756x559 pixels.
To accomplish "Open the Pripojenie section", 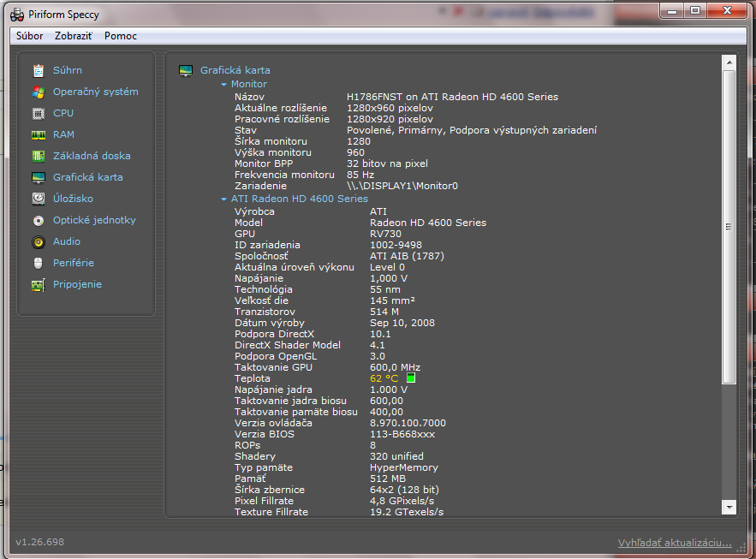I will point(77,284).
